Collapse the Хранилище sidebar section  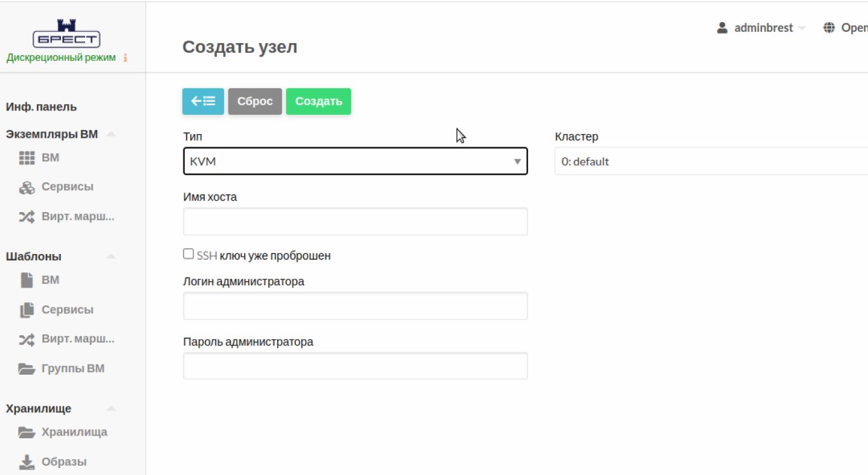click(111, 408)
